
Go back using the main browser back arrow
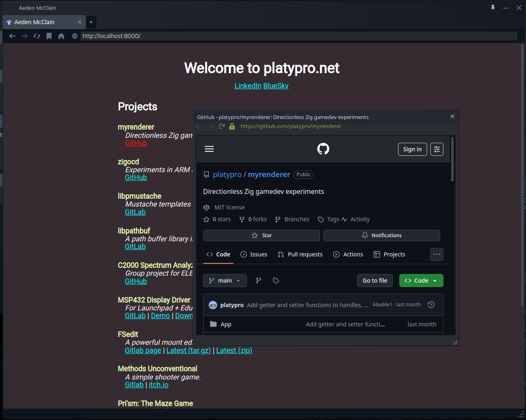coord(12,36)
